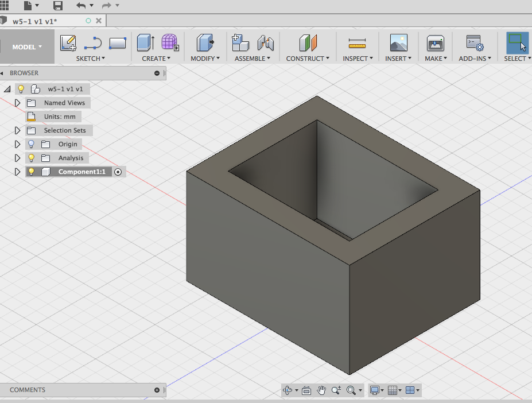Open the MODIFY menu
The image size is (532, 403).
point(205,59)
